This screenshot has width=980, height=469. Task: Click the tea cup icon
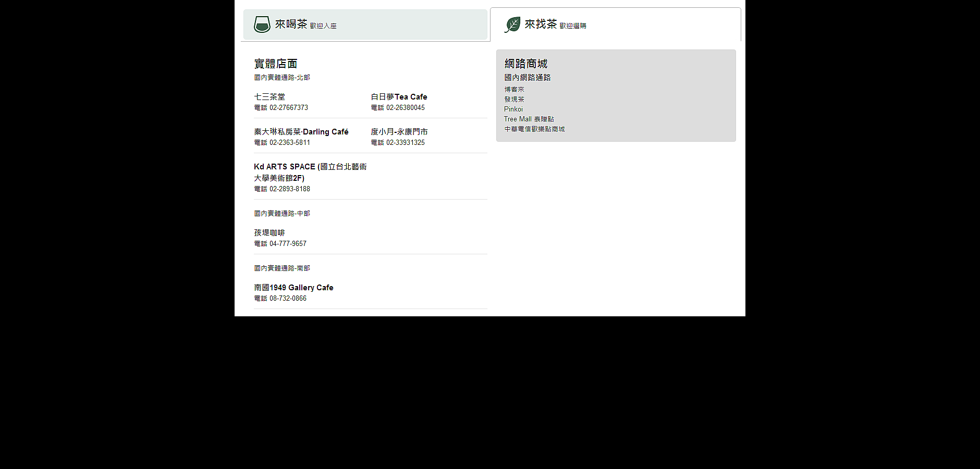coord(262,24)
